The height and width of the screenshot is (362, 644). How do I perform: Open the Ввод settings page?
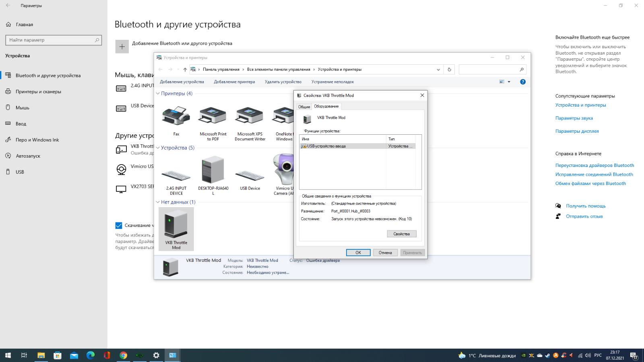21,124
